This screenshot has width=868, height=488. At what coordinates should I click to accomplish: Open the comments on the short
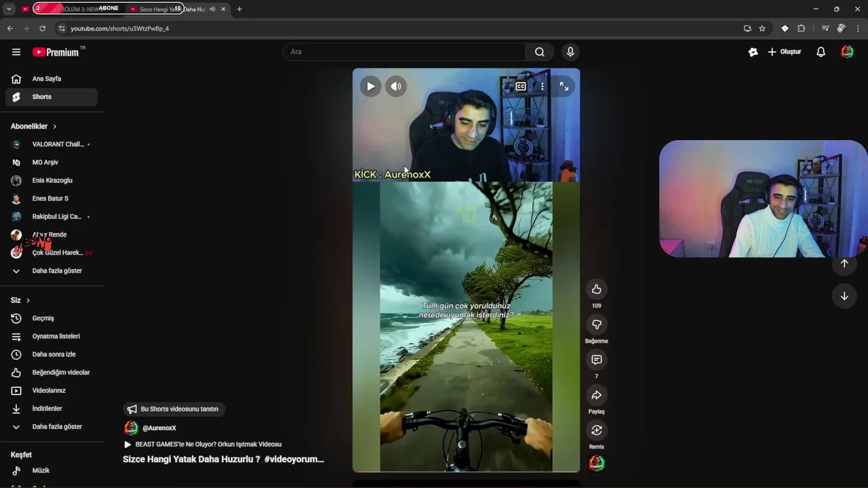point(597,360)
